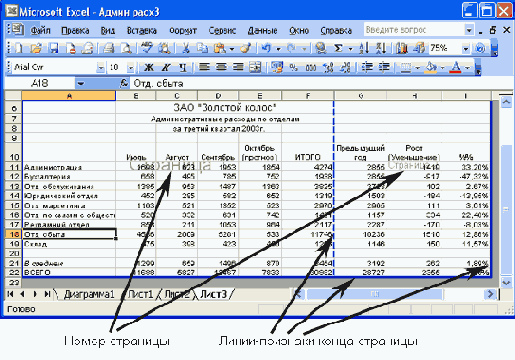Open the Данные menu
Viewport: 515px width, 360px height.
(x=262, y=31)
